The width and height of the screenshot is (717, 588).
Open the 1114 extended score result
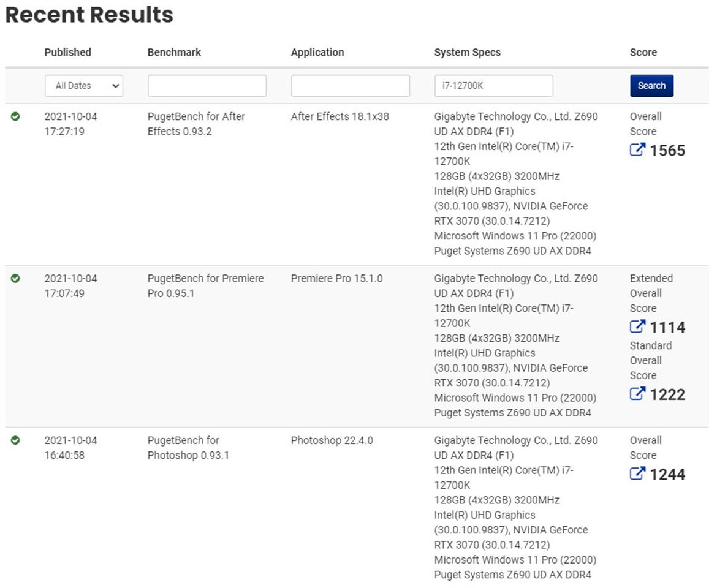tap(667, 328)
